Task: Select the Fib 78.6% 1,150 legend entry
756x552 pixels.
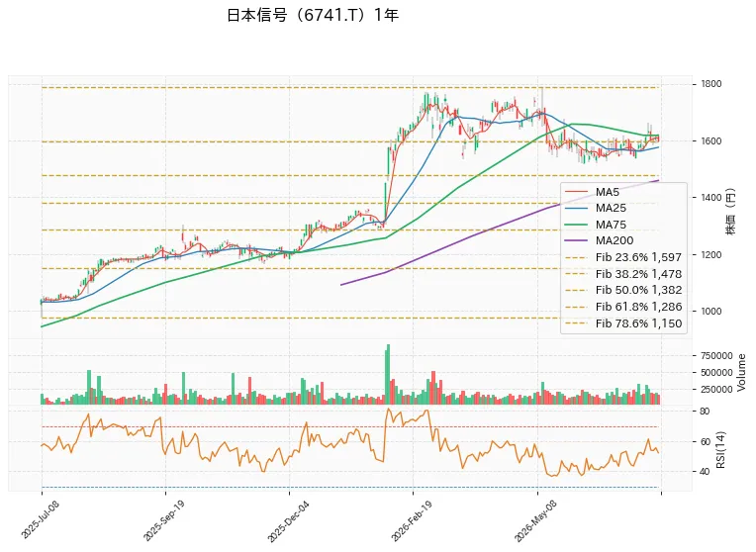Action: click(x=623, y=323)
